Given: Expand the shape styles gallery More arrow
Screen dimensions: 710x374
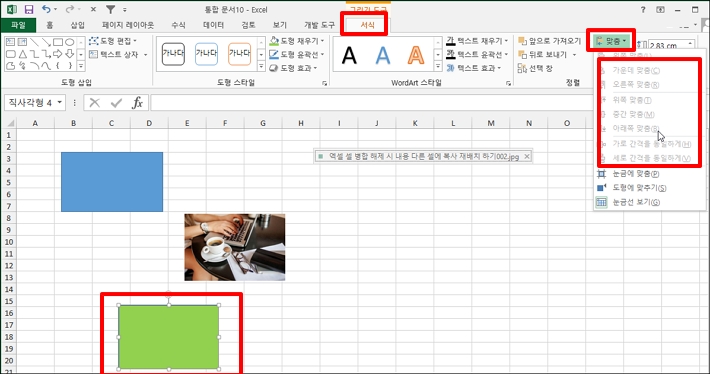Looking at the screenshot, I should pyautogui.click(x=261, y=67).
